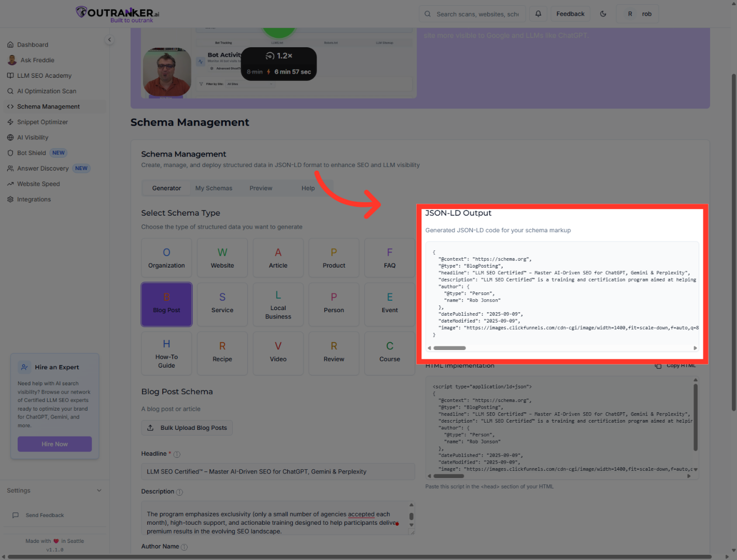Click the JSON-LD output horizontal scrollbar
Screen dimensions: 737x560
click(449, 348)
